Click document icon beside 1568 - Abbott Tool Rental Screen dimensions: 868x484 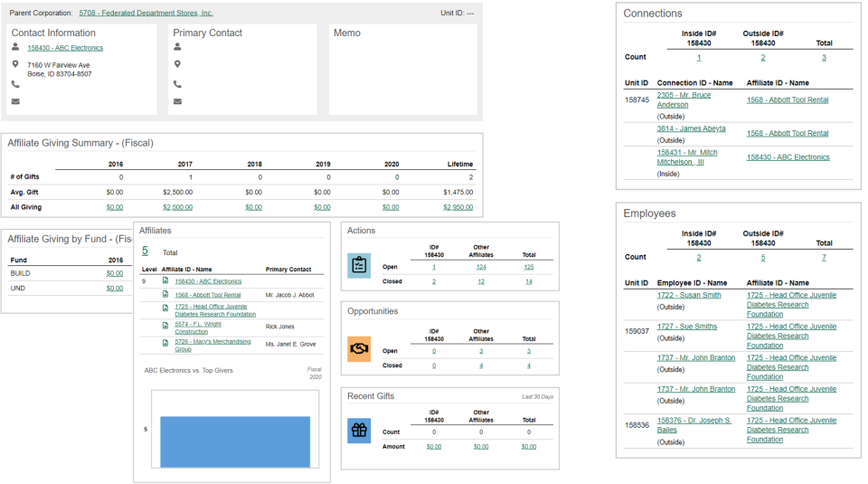pos(165,294)
